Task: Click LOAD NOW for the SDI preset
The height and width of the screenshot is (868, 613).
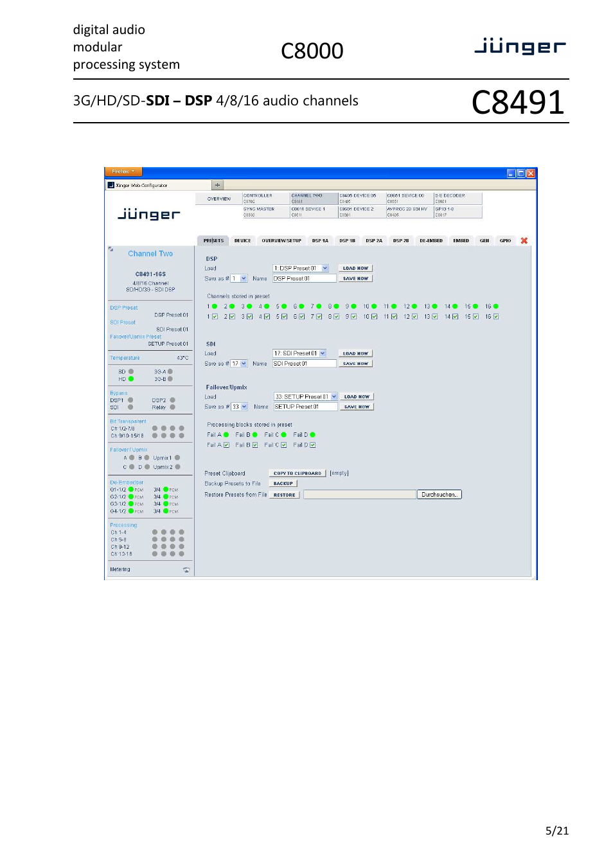Action: [355, 353]
